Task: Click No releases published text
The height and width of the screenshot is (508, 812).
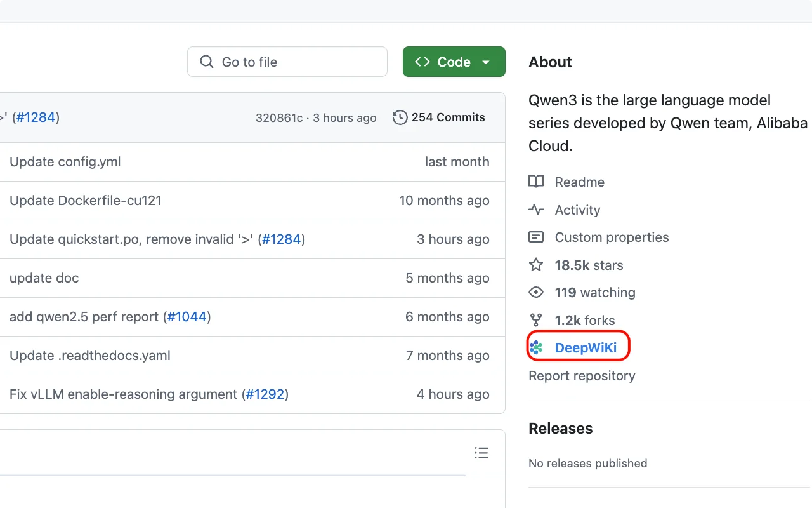Action: pyautogui.click(x=588, y=464)
